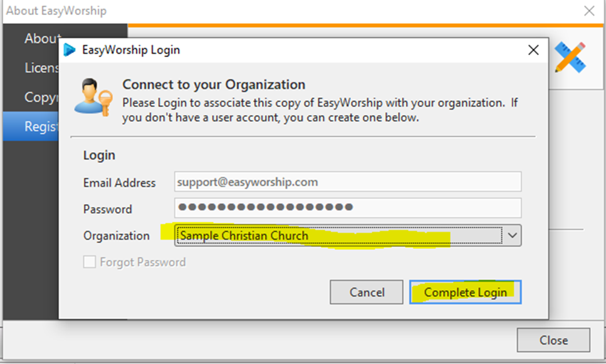
Task: Select the Sample Christian Church combo box
Action: 348,236
